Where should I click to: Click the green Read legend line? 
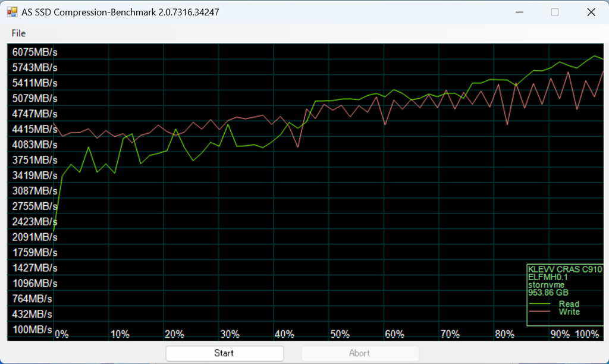click(539, 304)
